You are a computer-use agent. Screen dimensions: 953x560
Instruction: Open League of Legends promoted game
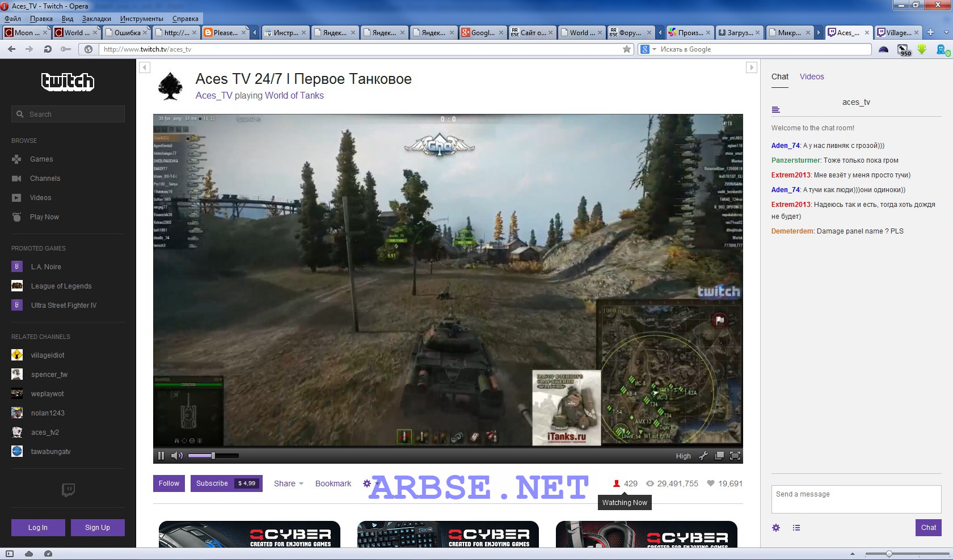coord(52,286)
